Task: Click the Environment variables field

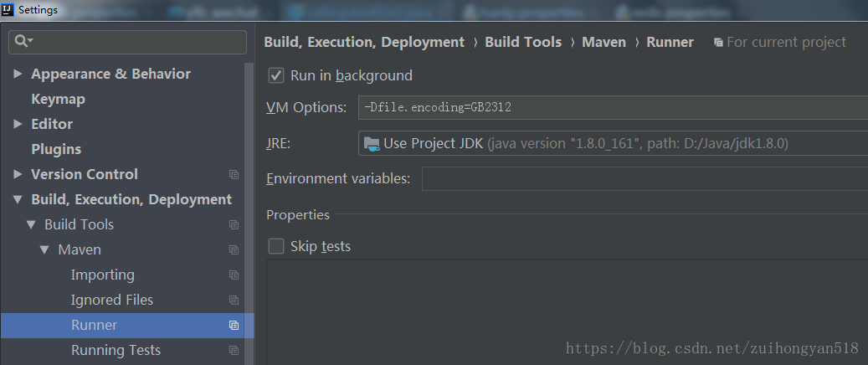Action: (645, 179)
